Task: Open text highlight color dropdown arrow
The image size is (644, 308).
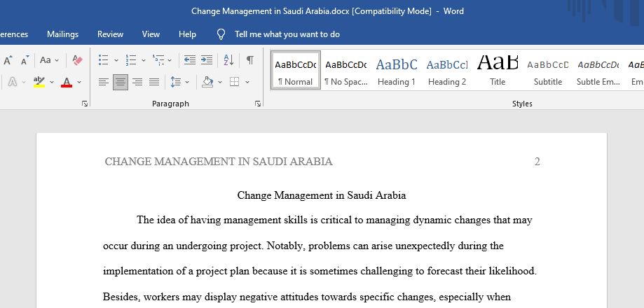Action: [52, 82]
